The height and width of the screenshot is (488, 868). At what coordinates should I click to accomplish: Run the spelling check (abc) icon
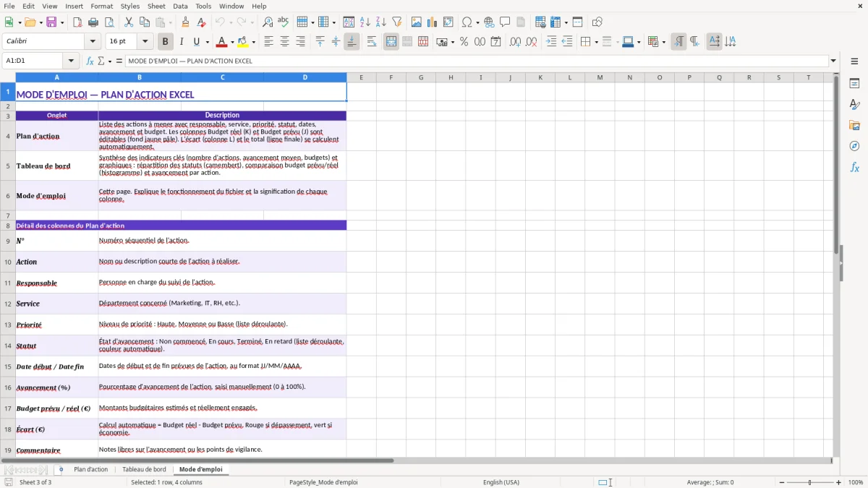click(284, 22)
